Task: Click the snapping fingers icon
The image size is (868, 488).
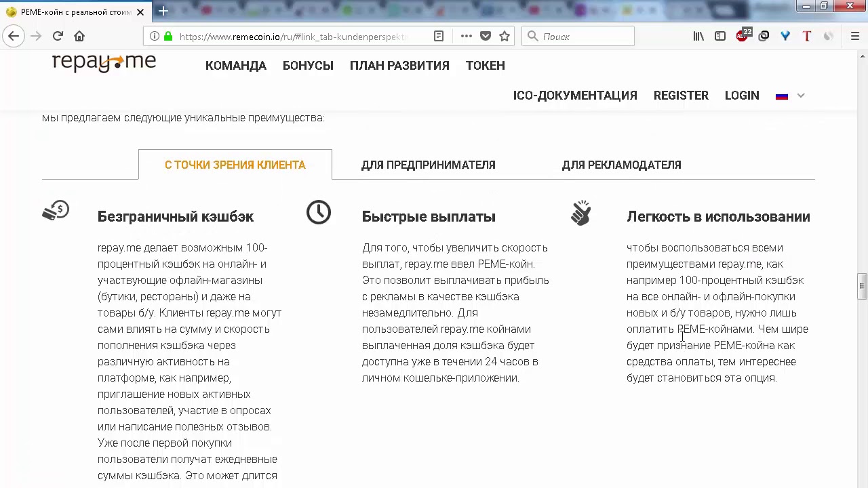Action: coord(581,212)
